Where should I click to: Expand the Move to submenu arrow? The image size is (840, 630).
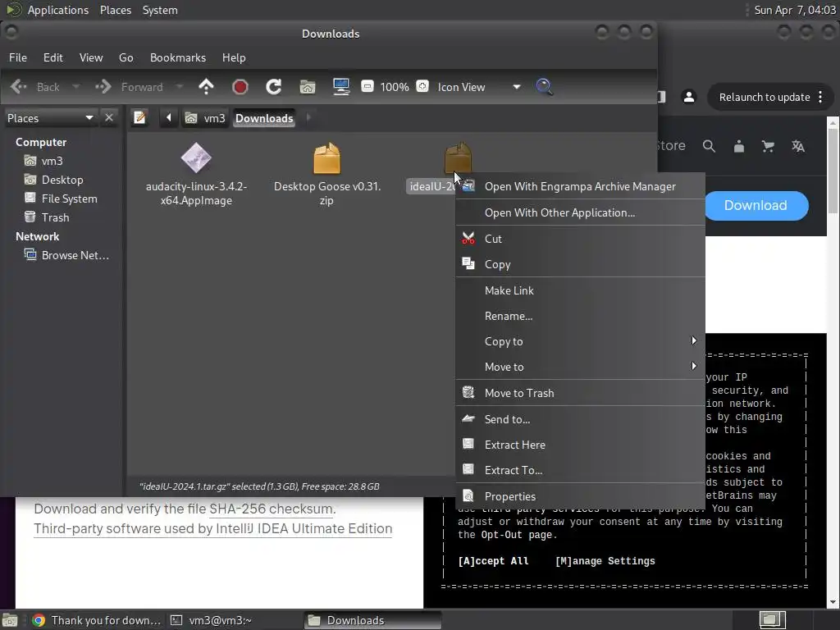694,366
